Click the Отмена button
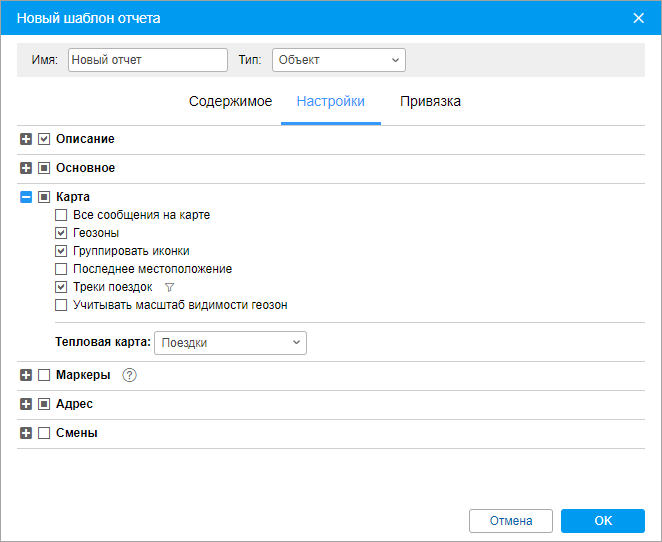This screenshot has width=662, height=542. (510, 521)
